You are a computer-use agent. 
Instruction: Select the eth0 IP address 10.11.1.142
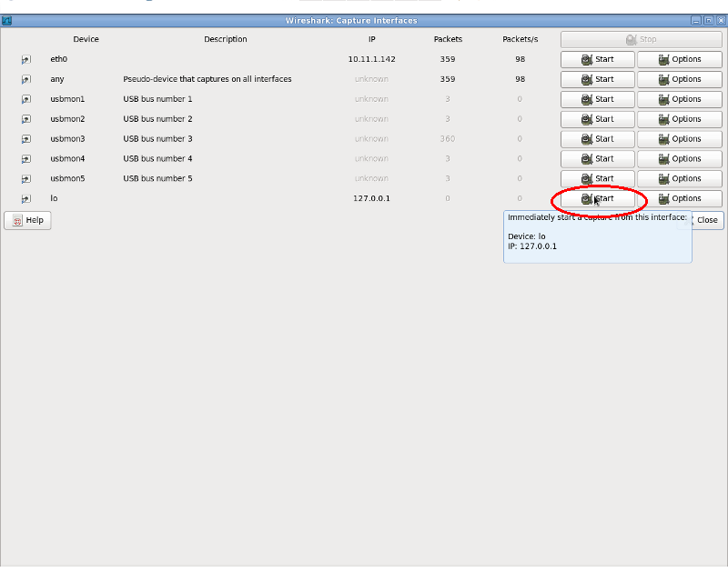(x=371, y=59)
